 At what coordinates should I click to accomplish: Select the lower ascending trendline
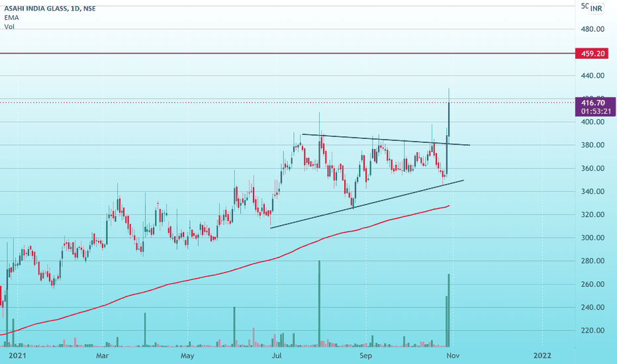tap(367, 205)
